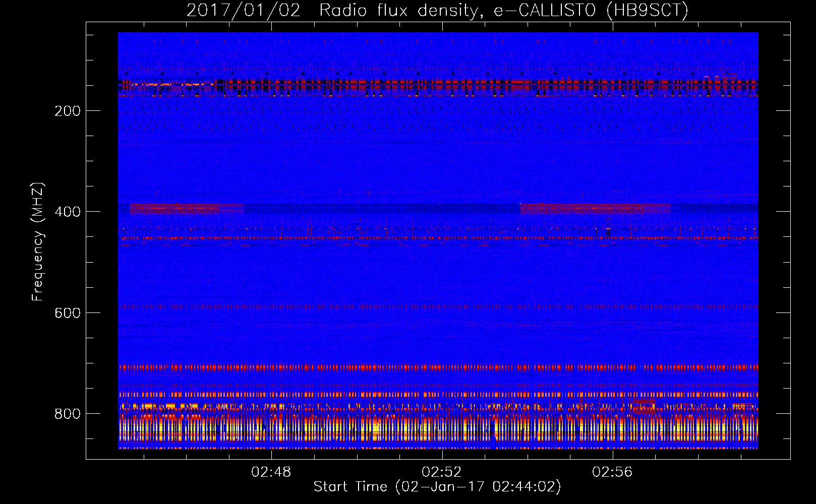Click the 600 frequency tick label

68,313
